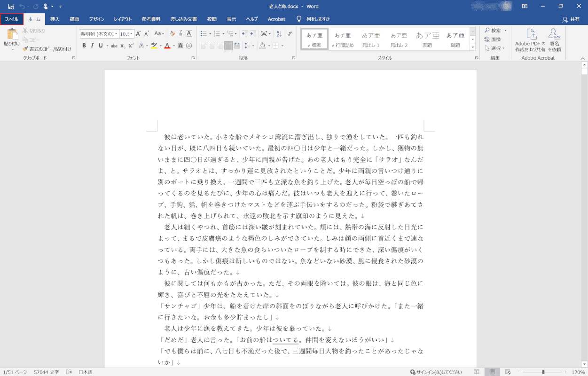The width and height of the screenshot is (588, 376).
Task: Click the proofing icon in the status bar
Action: (x=69, y=372)
